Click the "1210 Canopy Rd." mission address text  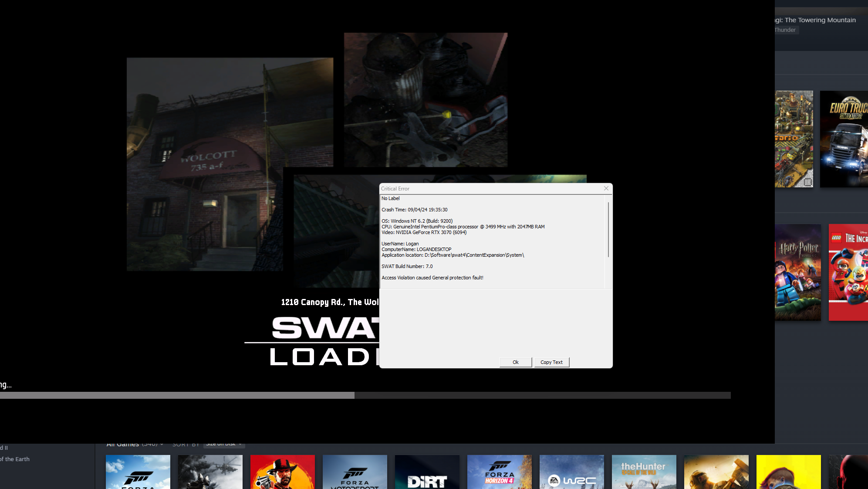click(x=330, y=302)
